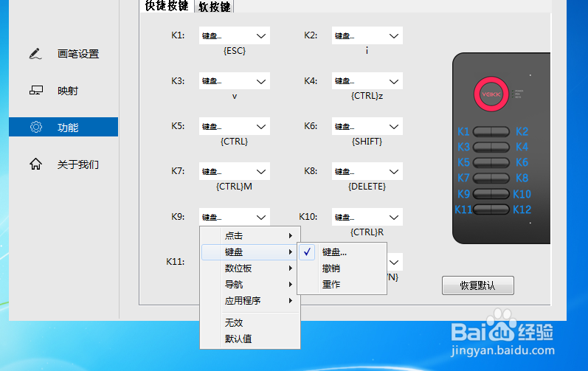Click the {CTRL}z value under K4

click(367, 96)
